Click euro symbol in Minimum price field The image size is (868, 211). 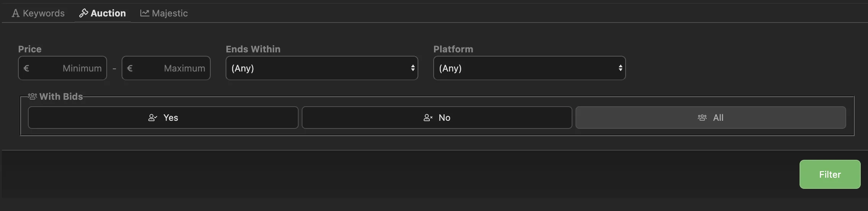pyautogui.click(x=26, y=68)
